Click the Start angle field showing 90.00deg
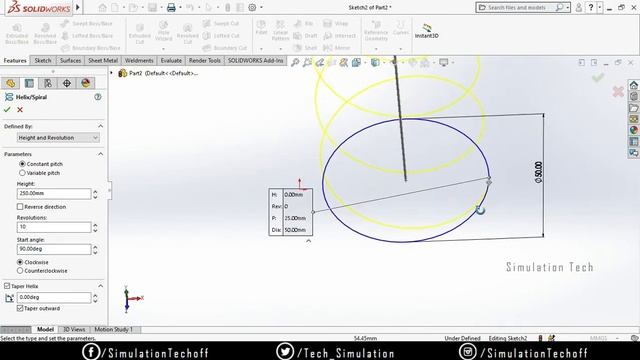 click(54, 249)
